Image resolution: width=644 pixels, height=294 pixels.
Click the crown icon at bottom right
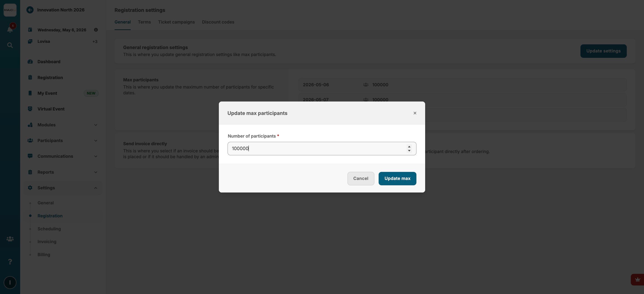pyautogui.click(x=637, y=279)
